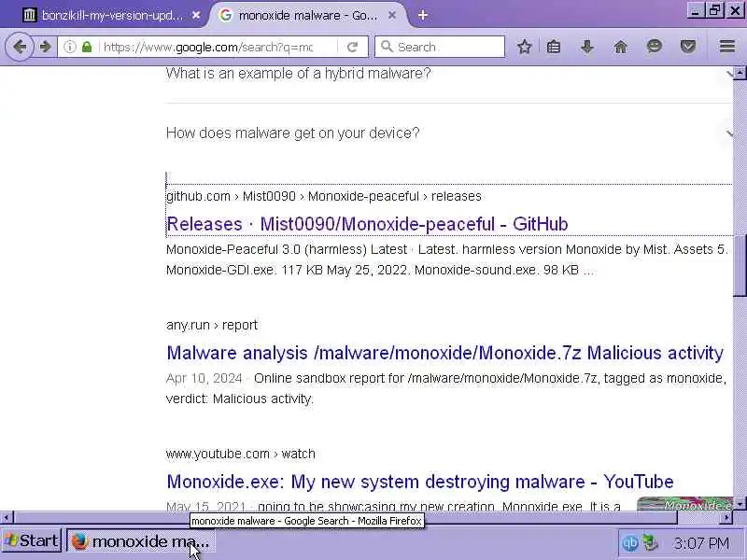
Task: Click the Google favicon on active tab
Action: 225,15
